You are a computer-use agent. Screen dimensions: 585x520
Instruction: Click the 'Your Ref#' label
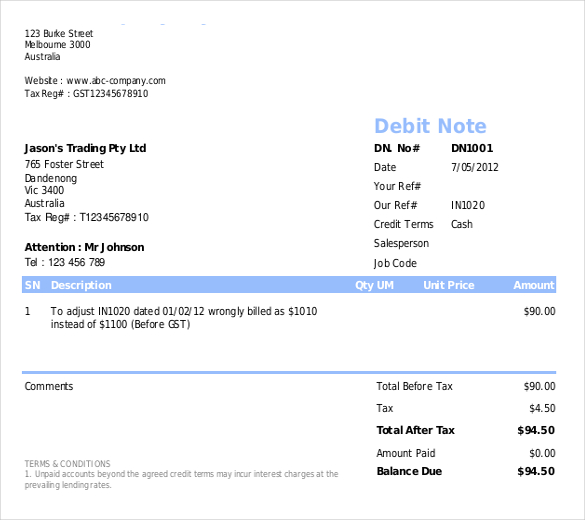click(397, 186)
